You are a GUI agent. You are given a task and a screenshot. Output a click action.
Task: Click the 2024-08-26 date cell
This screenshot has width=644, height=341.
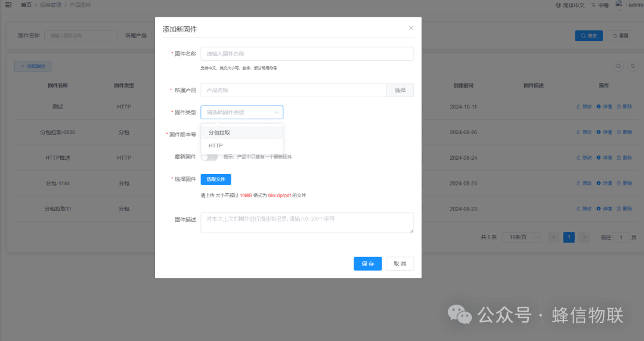[463, 132]
